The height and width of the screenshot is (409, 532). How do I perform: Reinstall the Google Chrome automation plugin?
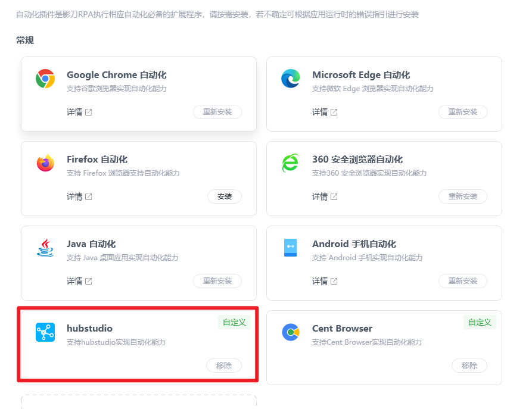point(217,112)
